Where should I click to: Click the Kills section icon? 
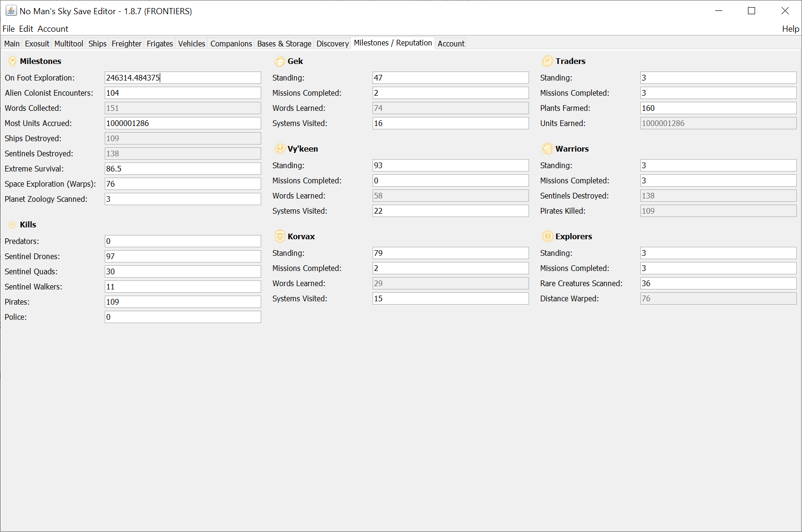point(12,225)
